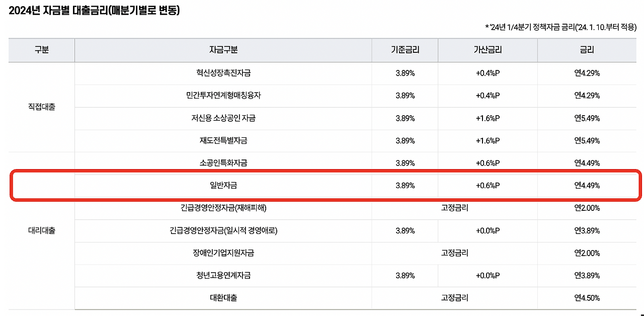Viewport: 644px width, 316px height.
Task: Click the 저신용 소상공인 자금 entry
Action: [x=223, y=118]
